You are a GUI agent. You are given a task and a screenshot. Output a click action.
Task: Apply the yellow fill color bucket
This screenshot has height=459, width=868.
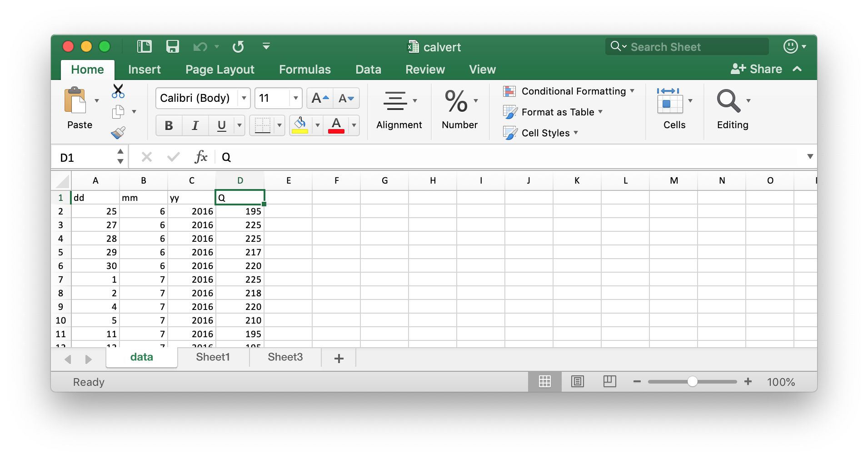300,125
